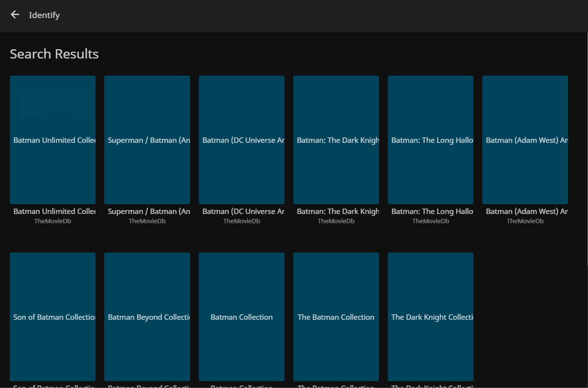Select the Son of Batman Collection poster
The width and height of the screenshot is (588, 388).
pyautogui.click(x=53, y=316)
